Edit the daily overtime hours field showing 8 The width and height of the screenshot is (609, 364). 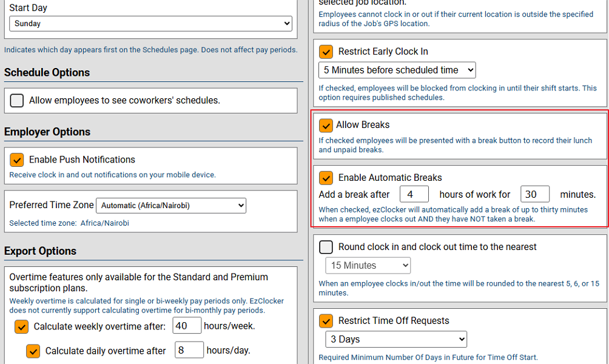click(189, 350)
